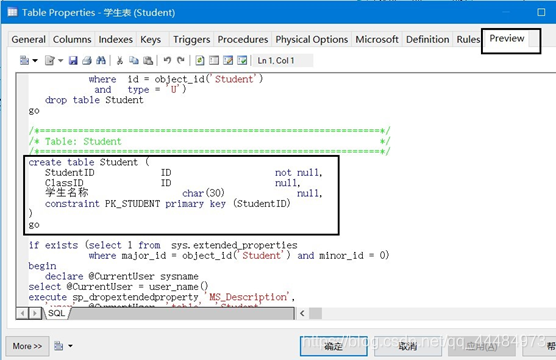556x360 pixels.
Task: Click the 应用(A) apply button
Action: [x=482, y=346]
